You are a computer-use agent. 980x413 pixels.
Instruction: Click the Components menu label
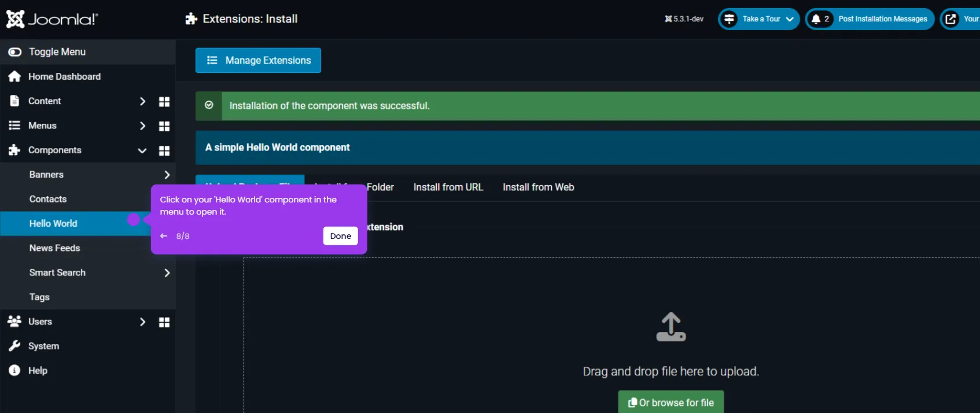[55, 150]
